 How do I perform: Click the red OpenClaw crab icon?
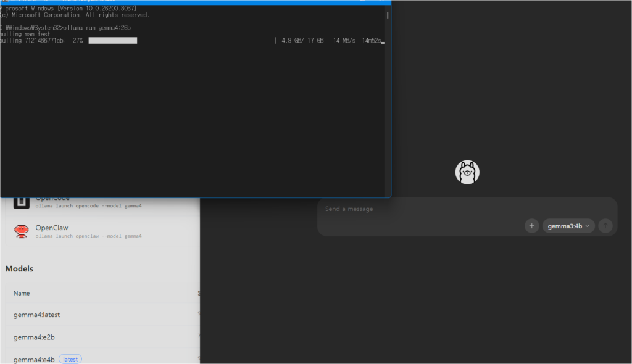coord(22,231)
